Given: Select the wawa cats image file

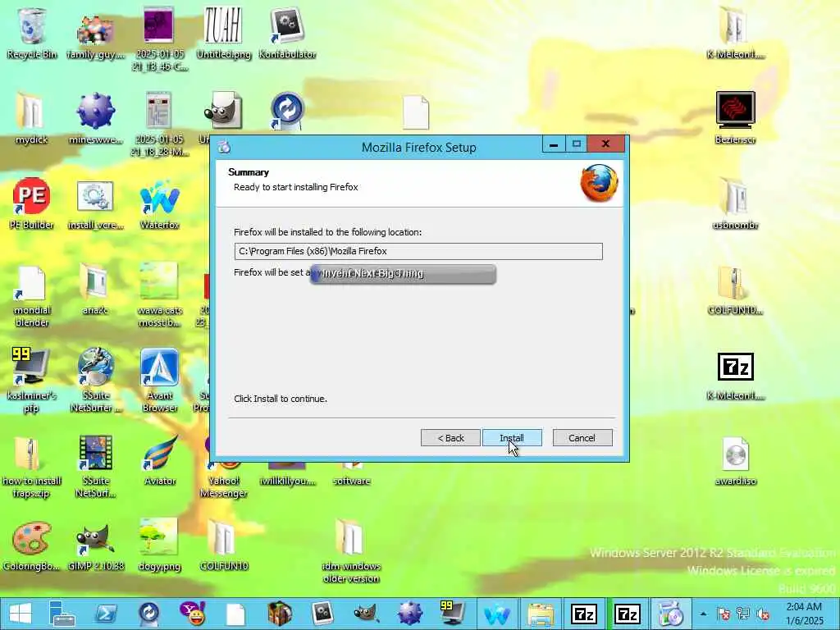Looking at the screenshot, I should tap(159, 294).
